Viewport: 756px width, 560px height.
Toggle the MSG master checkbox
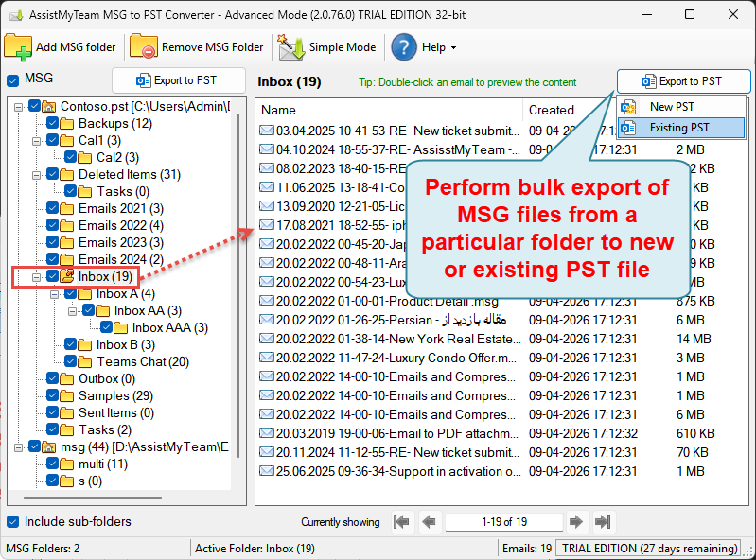(x=13, y=80)
